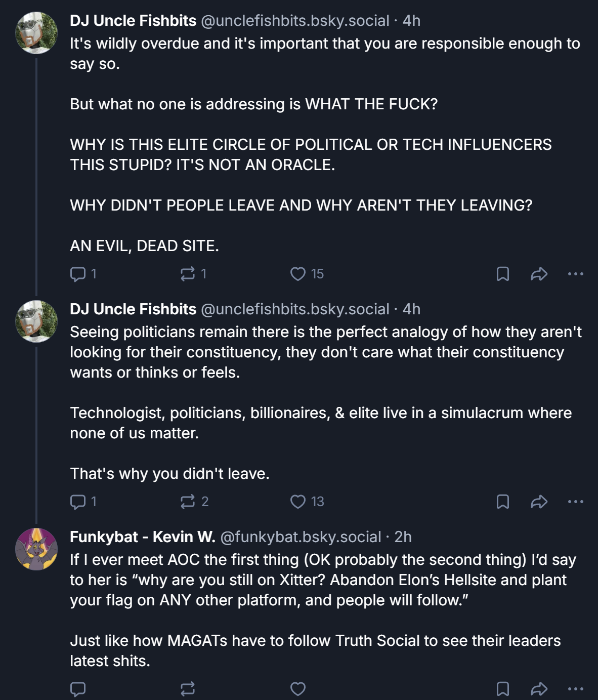
Task: Open first DJ Uncle Fishbits avatar
Action: coord(36,33)
